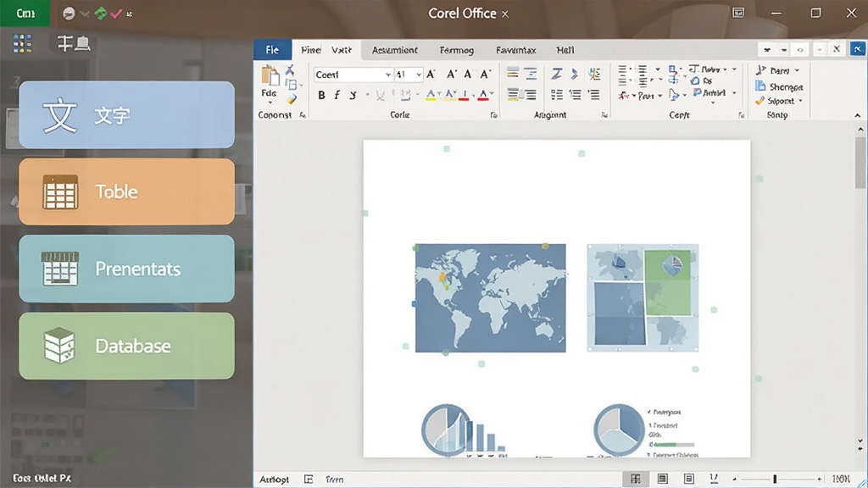The height and width of the screenshot is (488, 868).
Task: Click the zoom in plus button
Action: click(820, 479)
